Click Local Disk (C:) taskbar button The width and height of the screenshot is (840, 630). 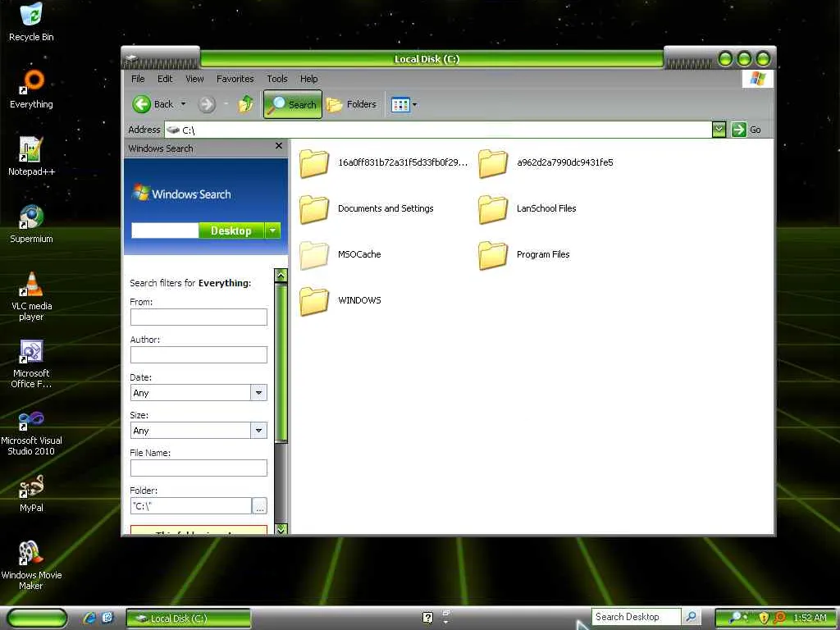(x=188, y=619)
